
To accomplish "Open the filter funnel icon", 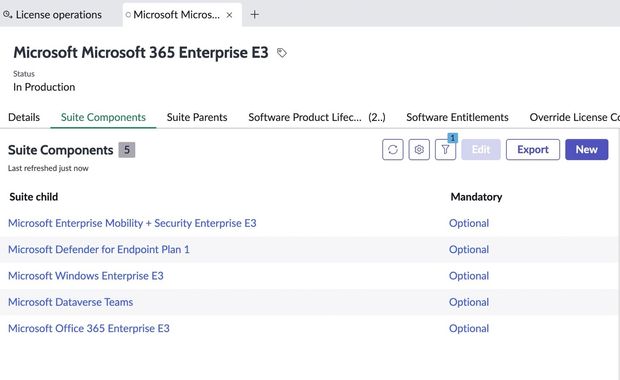I will tap(445, 149).
